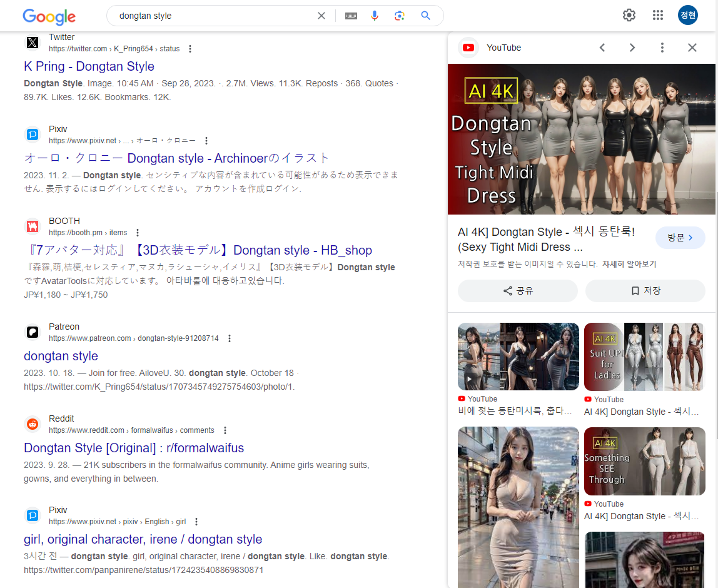Open the 비에 젖는 동탄미시룩 video thumbnail
Image resolution: width=718 pixels, height=588 pixels.
click(518, 357)
